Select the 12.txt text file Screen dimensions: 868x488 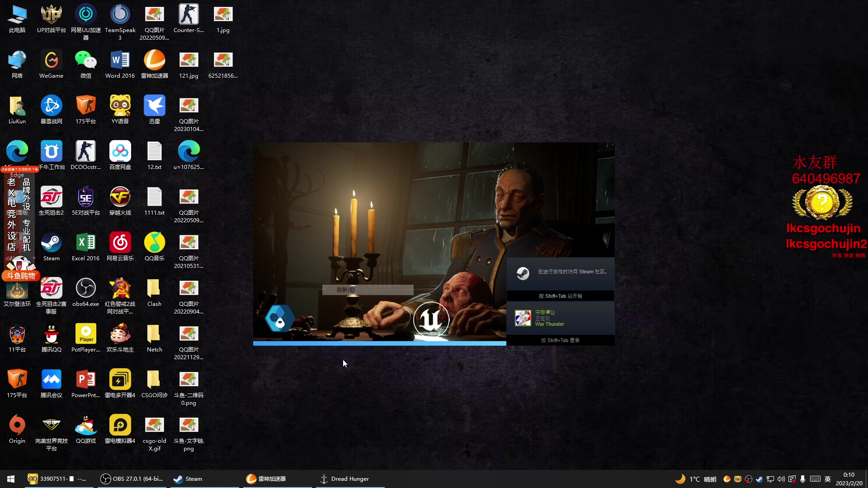pyautogui.click(x=155, y=155)
